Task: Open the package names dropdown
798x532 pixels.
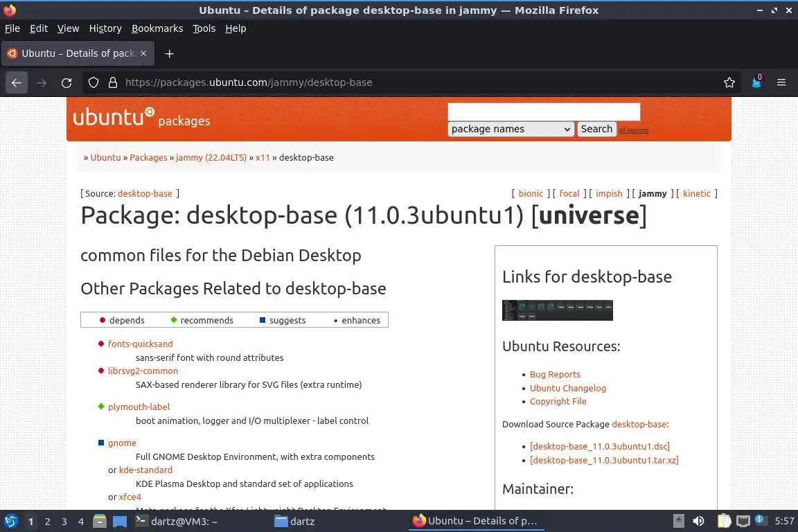Action: coord(511,129)
